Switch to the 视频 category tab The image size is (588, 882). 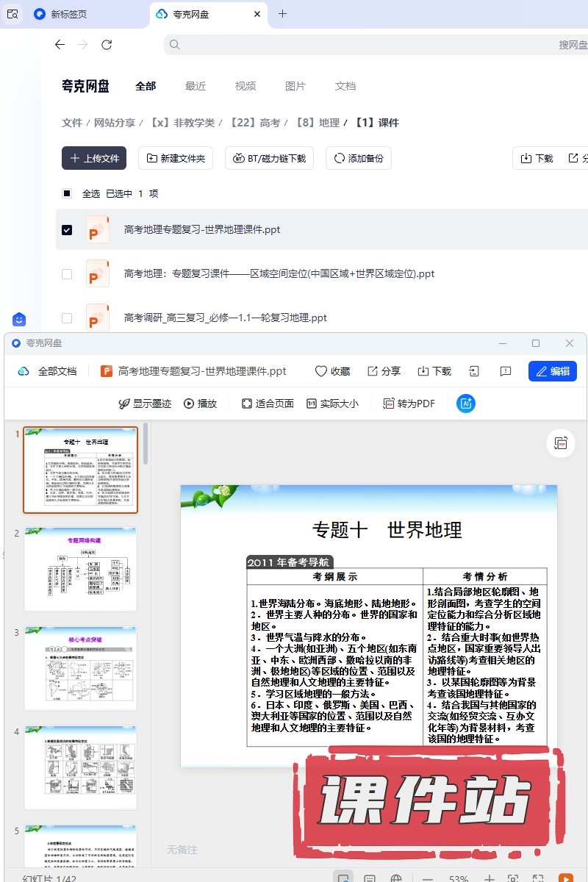[x=245, y=86]
